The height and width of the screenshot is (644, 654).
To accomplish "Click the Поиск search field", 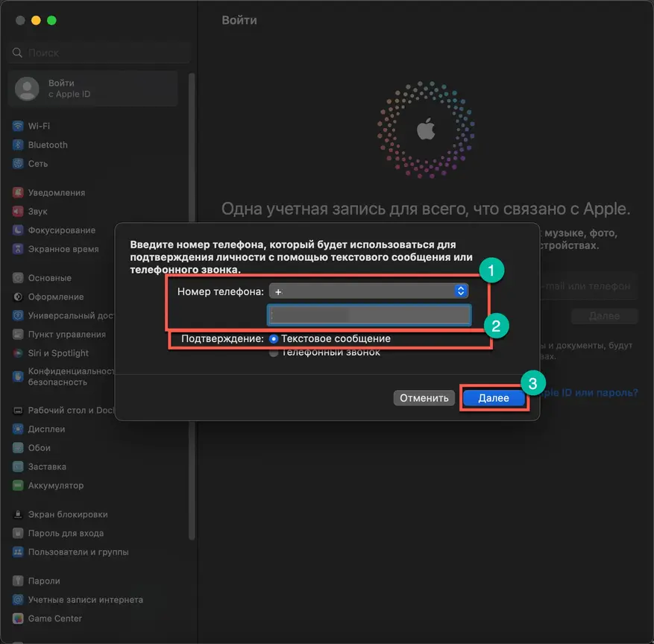I will pos(99,52).
